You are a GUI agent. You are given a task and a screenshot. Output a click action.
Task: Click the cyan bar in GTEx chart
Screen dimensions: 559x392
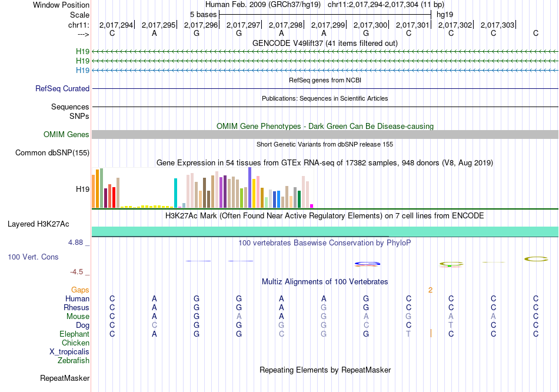coord(175,193)
